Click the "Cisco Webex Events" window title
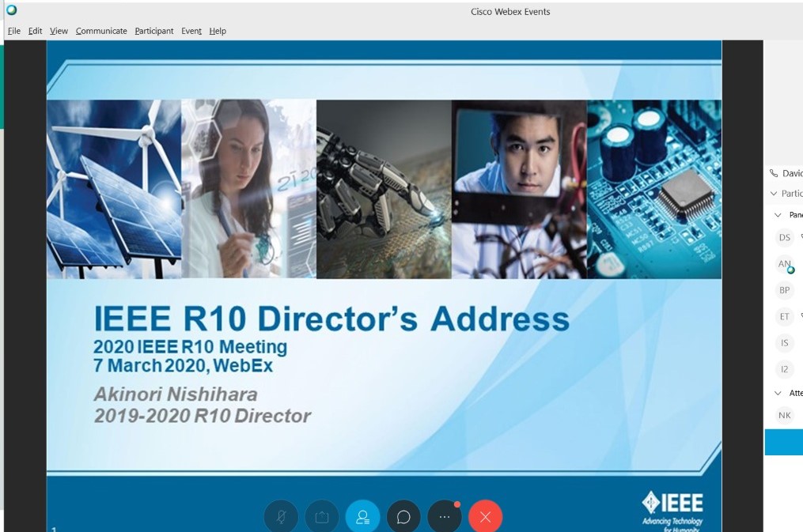Screen dimensions: 803x532 pyautogui.click(x=510, y=12)
